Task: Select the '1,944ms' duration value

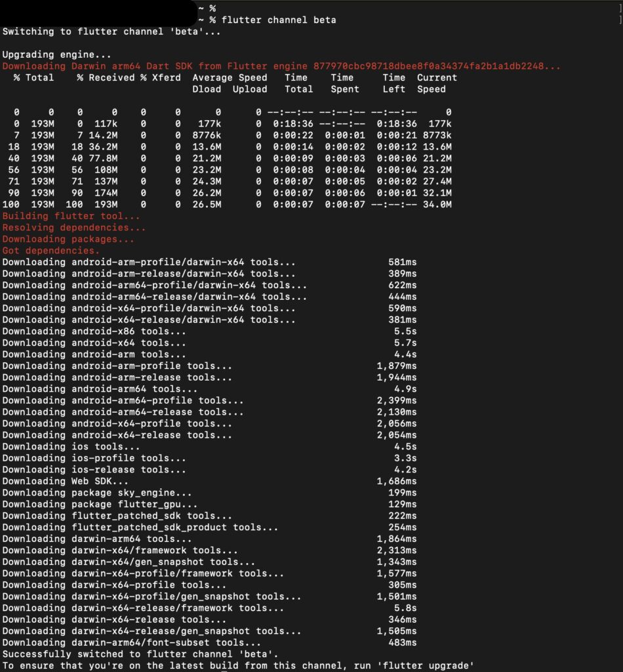Action: pos(397,378)
